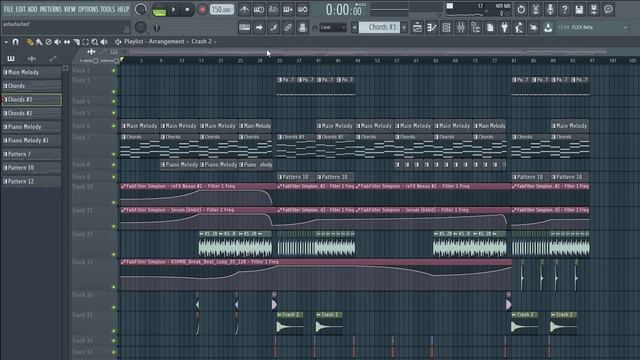Image resolution: width=640 pixels, height=360 pixels.
Task: Toggle Track 8 mute switch
Action: coord(114,165)
